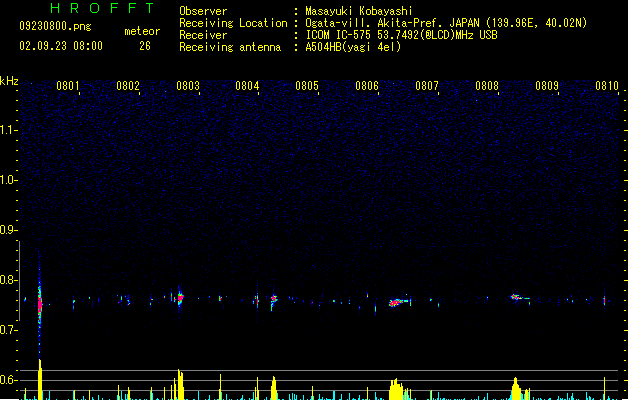Screen dimensions: 629x400
Task: Click the observer name Masayuki Kobayashi
Action: [359, 11]
